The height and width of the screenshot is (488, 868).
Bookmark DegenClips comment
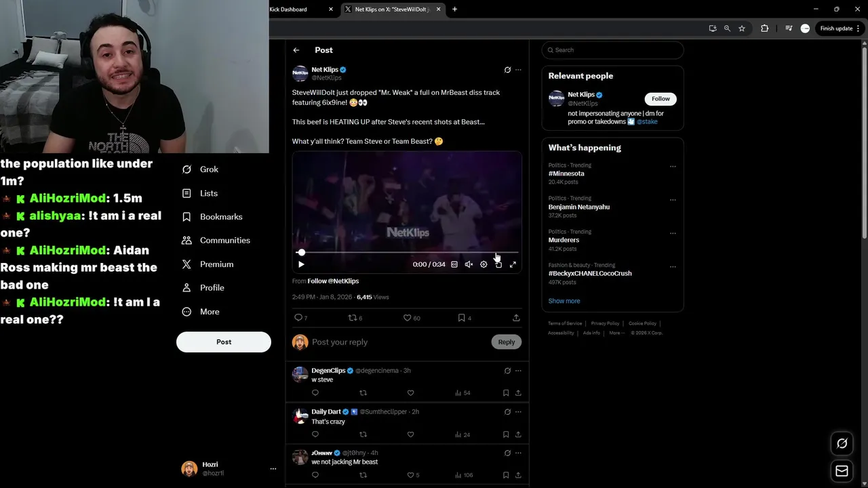point(506,393)
